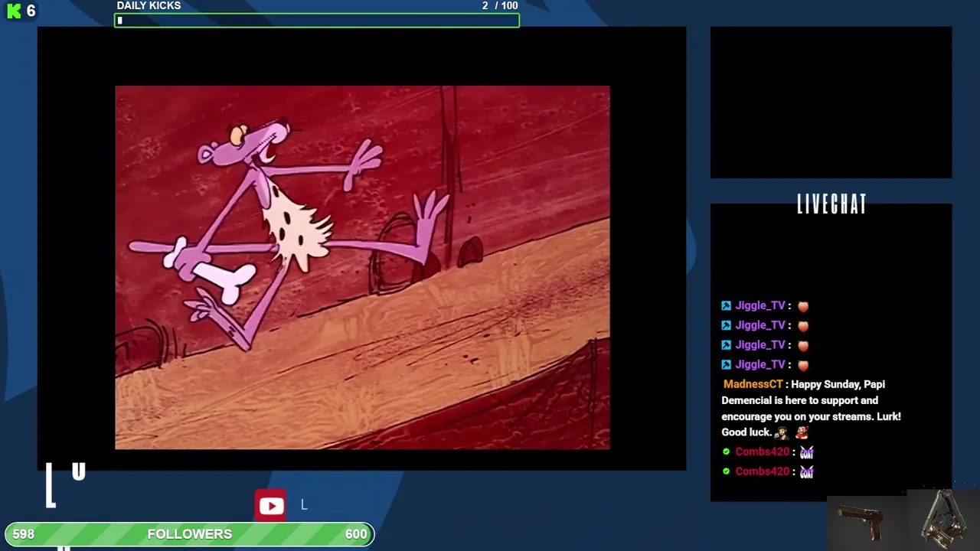
Task: Click the green Followers goal bar
Action: [x=189, y=534]
